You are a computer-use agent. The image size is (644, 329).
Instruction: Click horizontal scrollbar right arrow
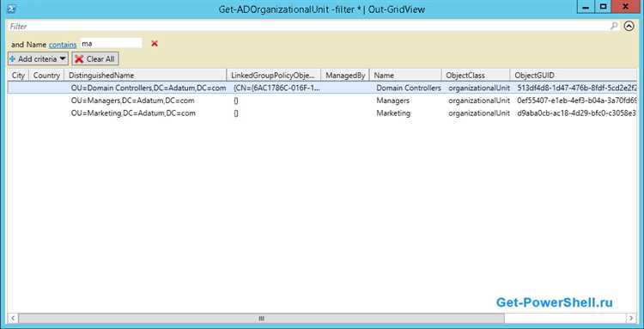click(x=631, y=319)
